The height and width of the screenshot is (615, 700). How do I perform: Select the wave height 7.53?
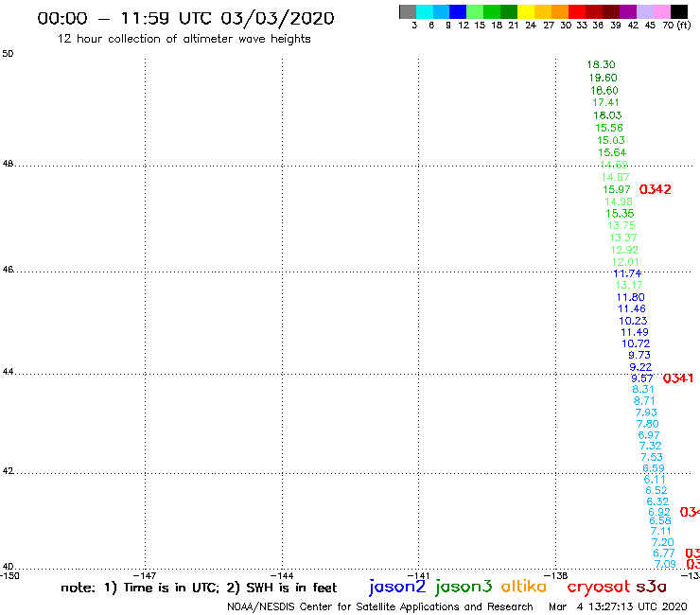pos(652,457)
